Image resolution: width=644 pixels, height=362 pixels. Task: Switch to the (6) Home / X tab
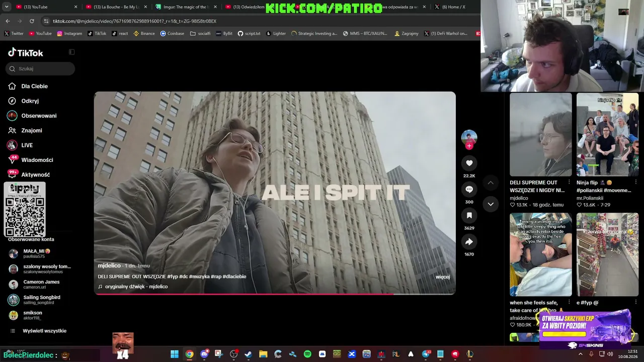pyautogui.click(x=453, y=7)
